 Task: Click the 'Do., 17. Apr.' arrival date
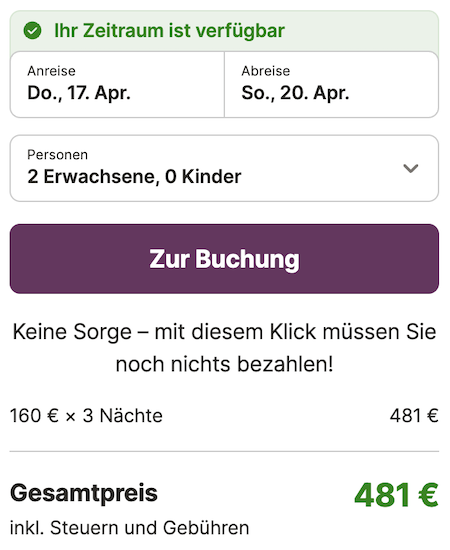(x=79, y=93)
